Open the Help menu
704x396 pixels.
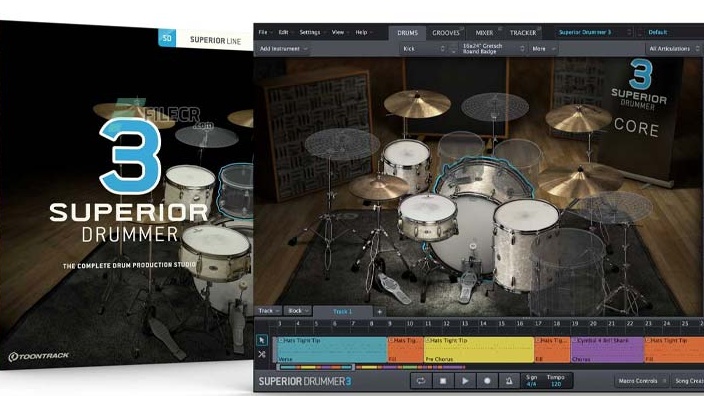coord(364,32)
